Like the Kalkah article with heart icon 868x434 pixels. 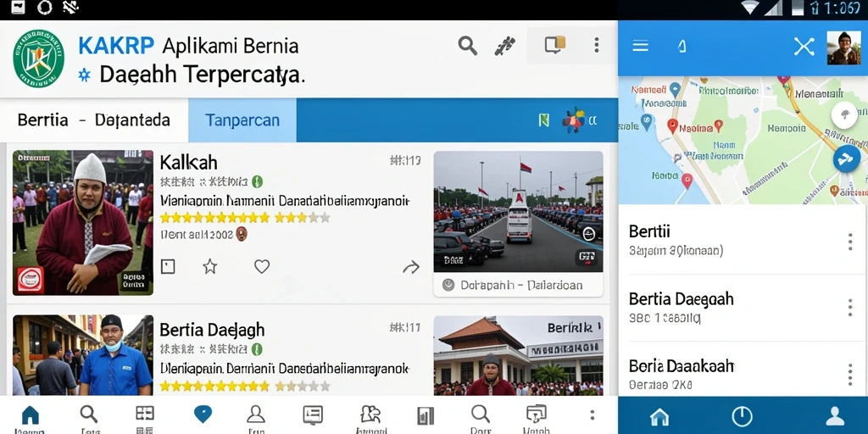click(x=262, y=266)
